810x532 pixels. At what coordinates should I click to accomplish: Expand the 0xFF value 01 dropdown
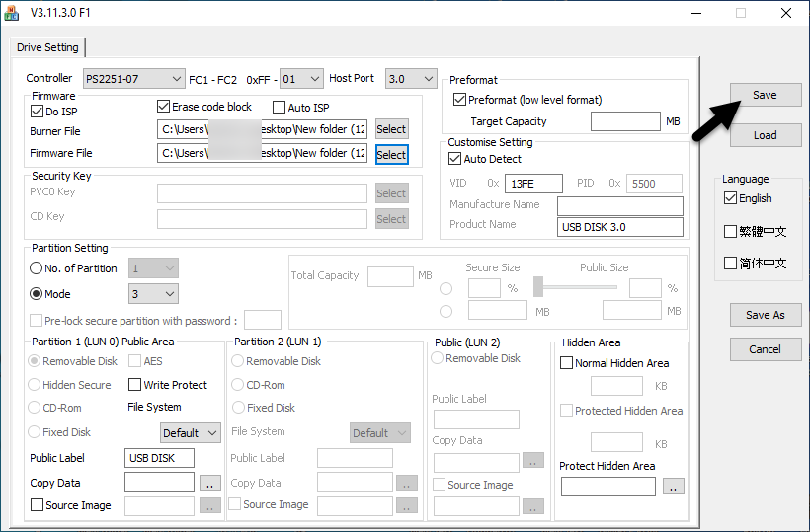[x=301, y=79]
